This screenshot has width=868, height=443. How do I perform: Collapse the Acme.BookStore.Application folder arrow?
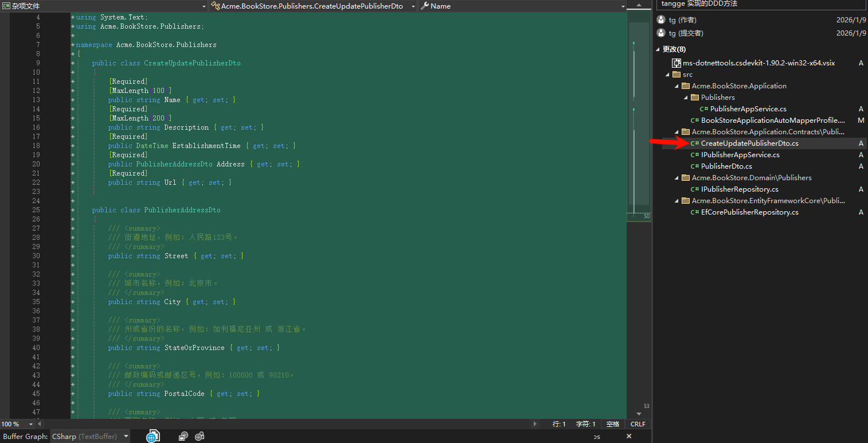pyautogui.click(x=677, y=86)
